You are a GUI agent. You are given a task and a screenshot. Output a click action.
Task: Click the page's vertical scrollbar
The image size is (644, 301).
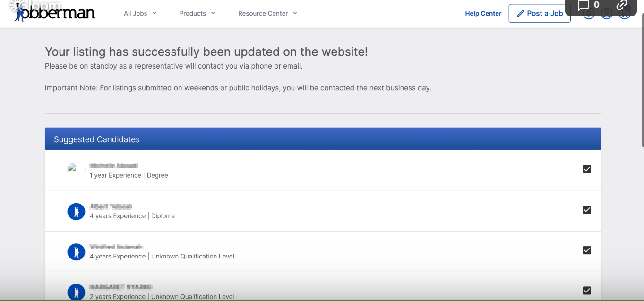641,95
